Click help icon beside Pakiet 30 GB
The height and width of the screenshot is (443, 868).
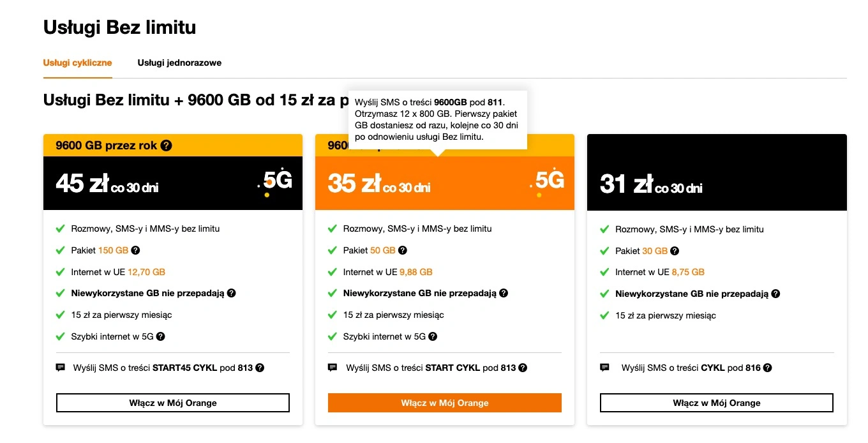point(675,251)
